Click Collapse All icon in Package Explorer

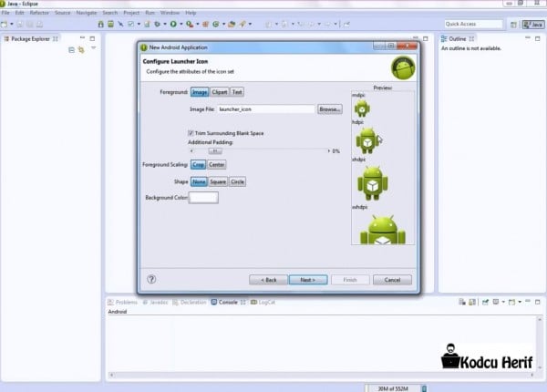click(71, 50)
